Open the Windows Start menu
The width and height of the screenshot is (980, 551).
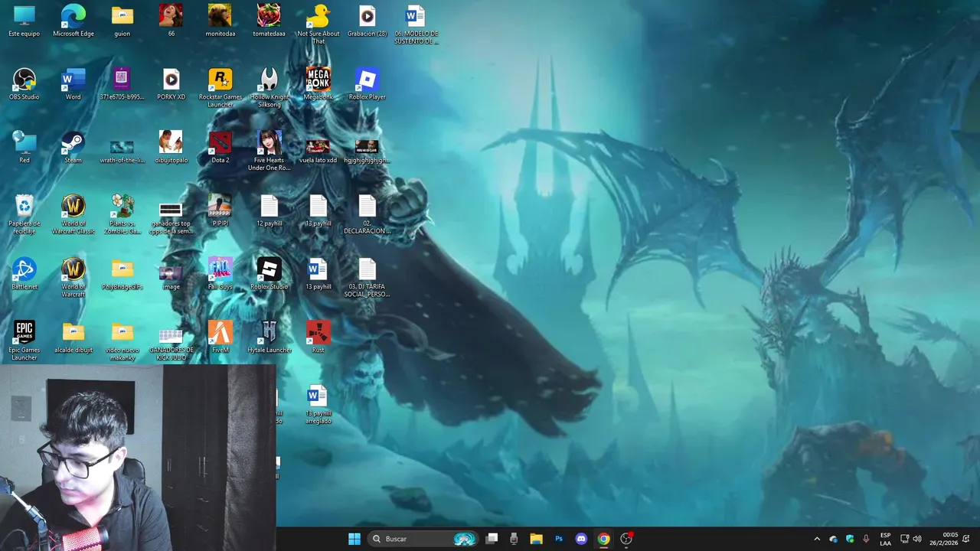354,539
